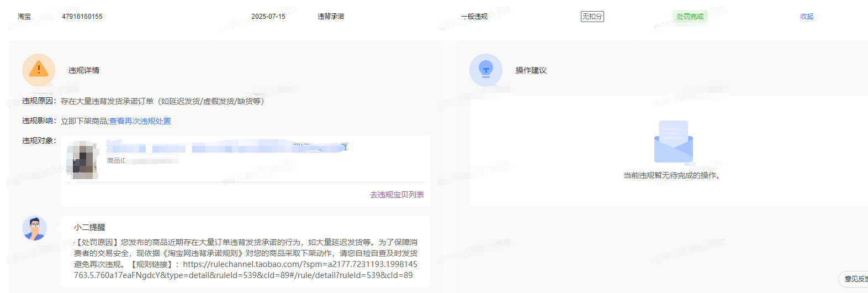Go to 去违规宝贝列表
Screen dimensions: 868x293
point(396,195)
